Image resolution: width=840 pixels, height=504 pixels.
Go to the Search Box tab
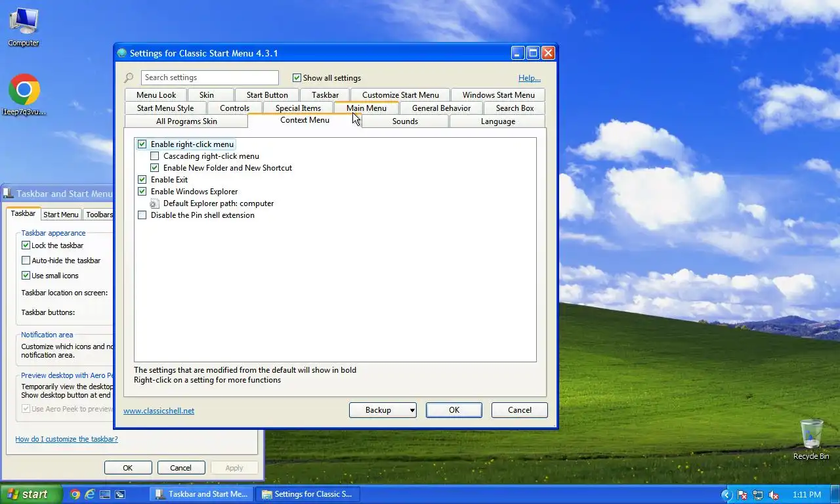pyautogui.click(x=514, y=108)
